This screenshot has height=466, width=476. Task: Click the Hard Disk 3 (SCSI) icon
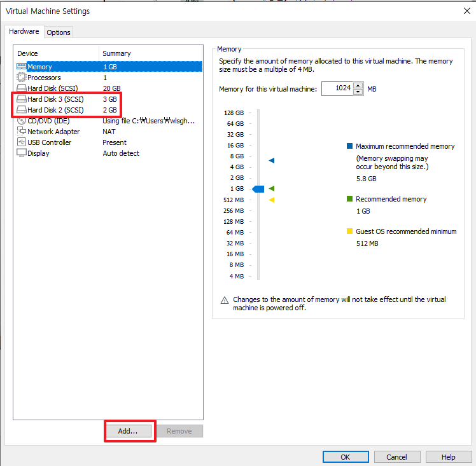click(x=22, y=99)
